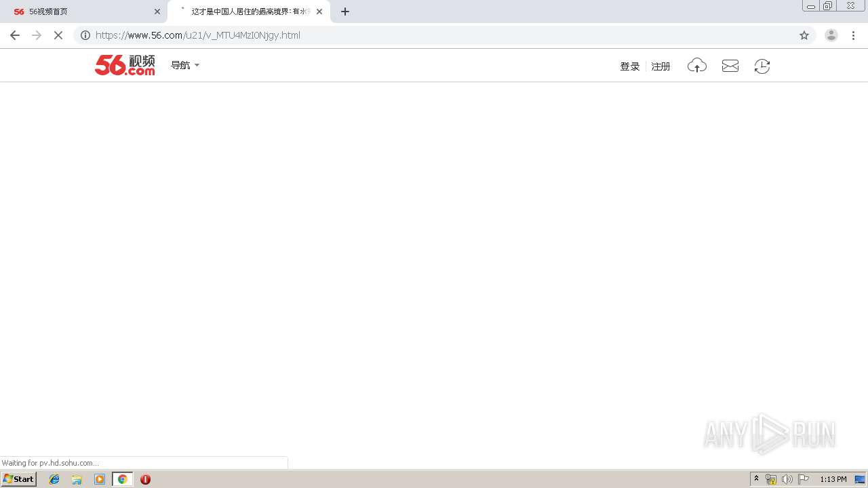868x488 pixels.
Task: Open the 注册 register link
Action: [x=660, y=66]
